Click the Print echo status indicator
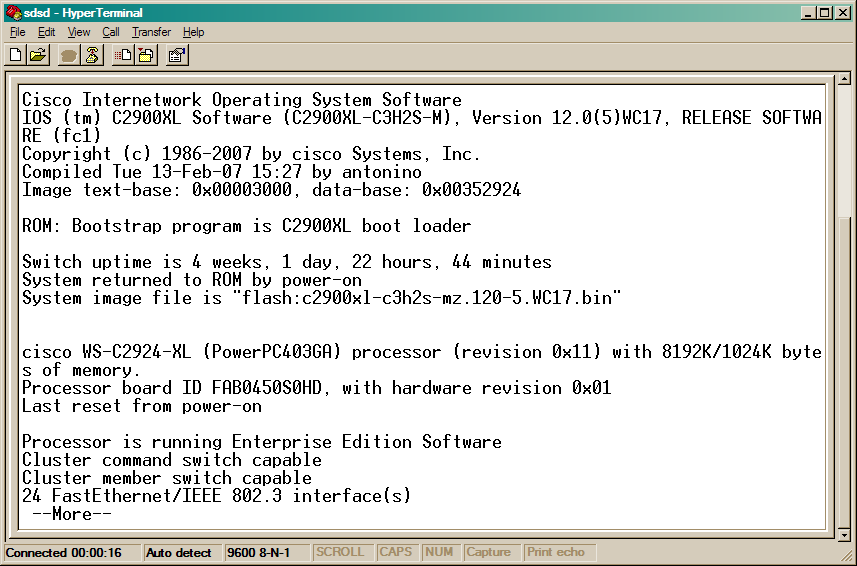The width and height of the screenshot is (857, 566). (559, 552)
